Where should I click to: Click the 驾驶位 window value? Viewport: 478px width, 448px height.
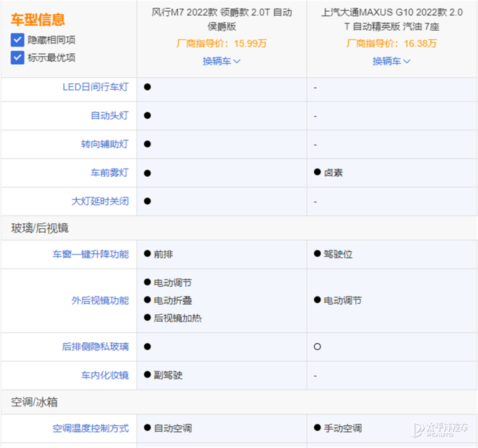pos(338,254)
